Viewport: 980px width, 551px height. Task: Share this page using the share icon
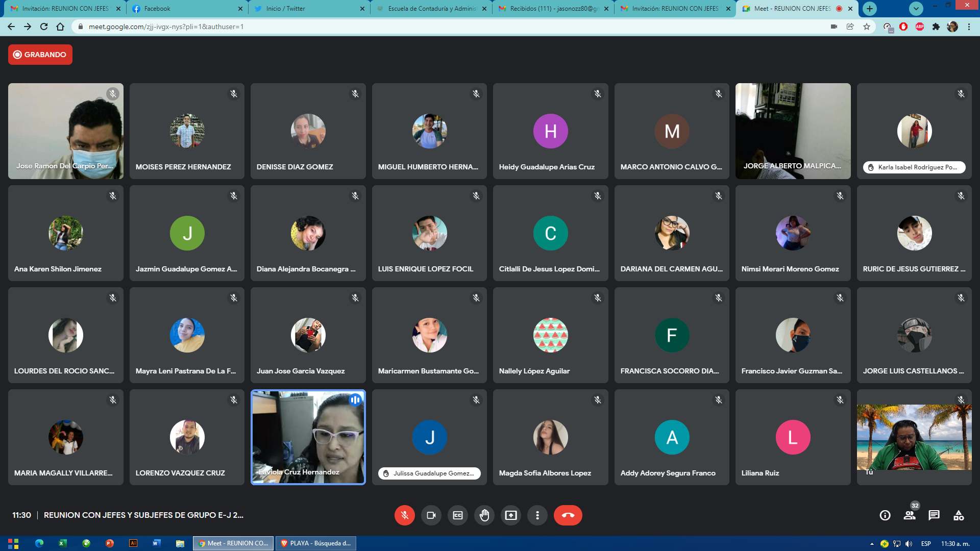[850, 27]
